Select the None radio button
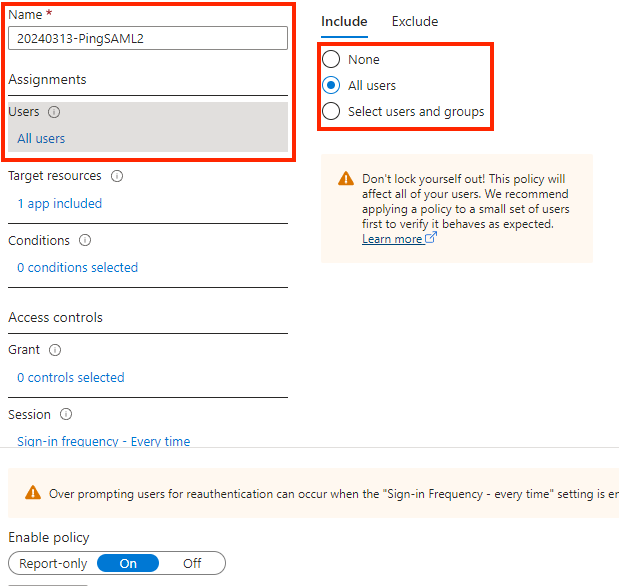The width and height of the screenshot is (619, 586). click(331, 59)
